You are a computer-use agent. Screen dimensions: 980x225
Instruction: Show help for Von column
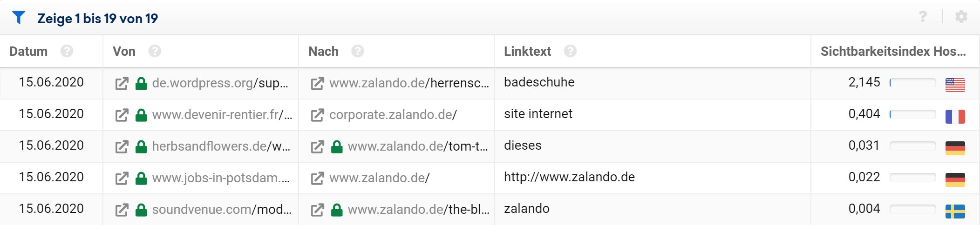click(155, 51)
